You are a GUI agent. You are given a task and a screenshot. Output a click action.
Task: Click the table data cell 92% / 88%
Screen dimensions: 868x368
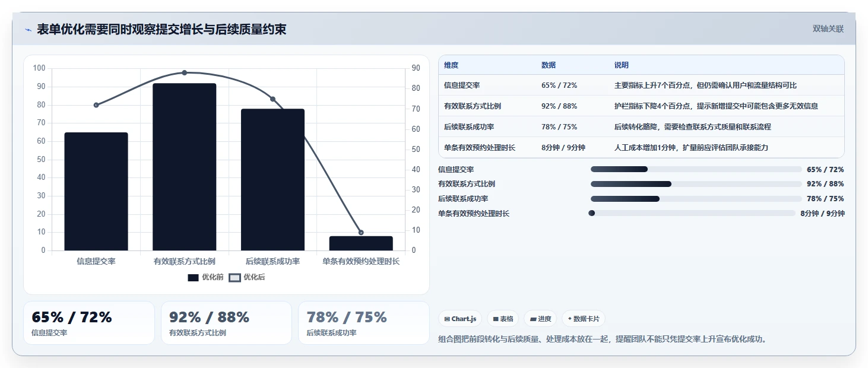coord(559,106)
